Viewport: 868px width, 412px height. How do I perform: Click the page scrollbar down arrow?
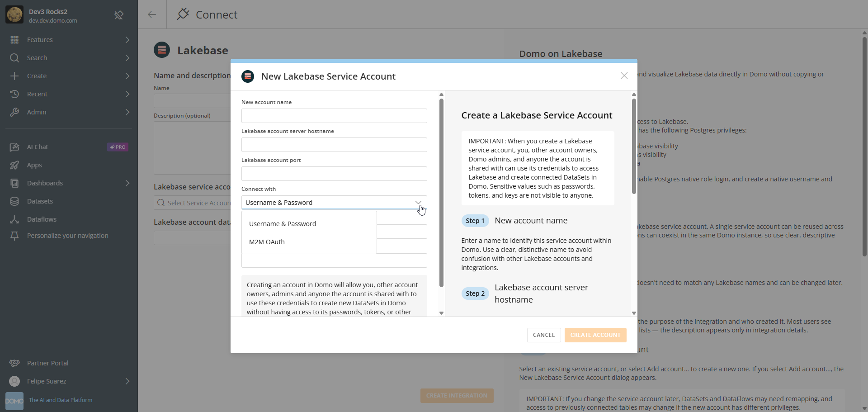(x=864, y=408)
